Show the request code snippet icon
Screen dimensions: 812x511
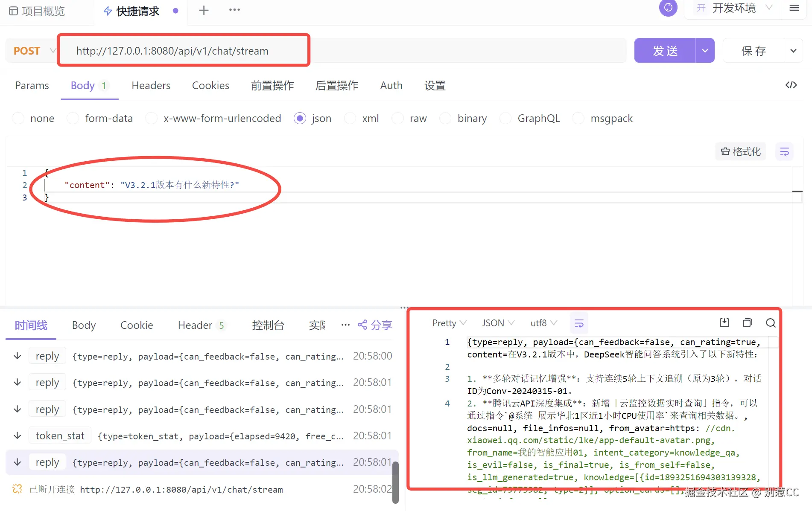pyautogui.click(x=791, y=85)
